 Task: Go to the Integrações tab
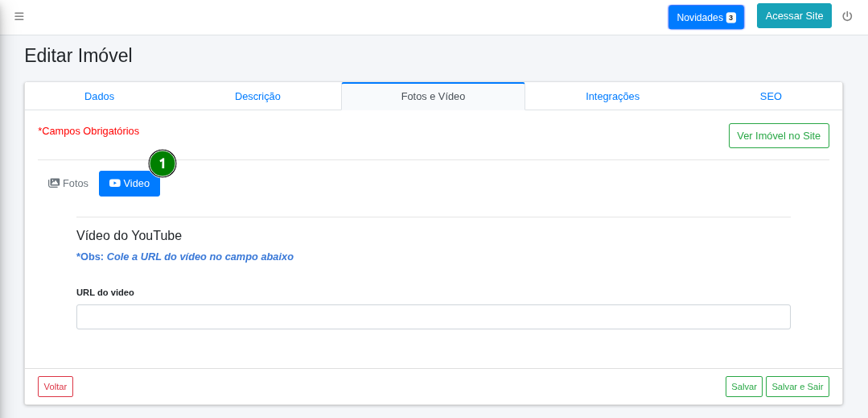click(612, 97)
